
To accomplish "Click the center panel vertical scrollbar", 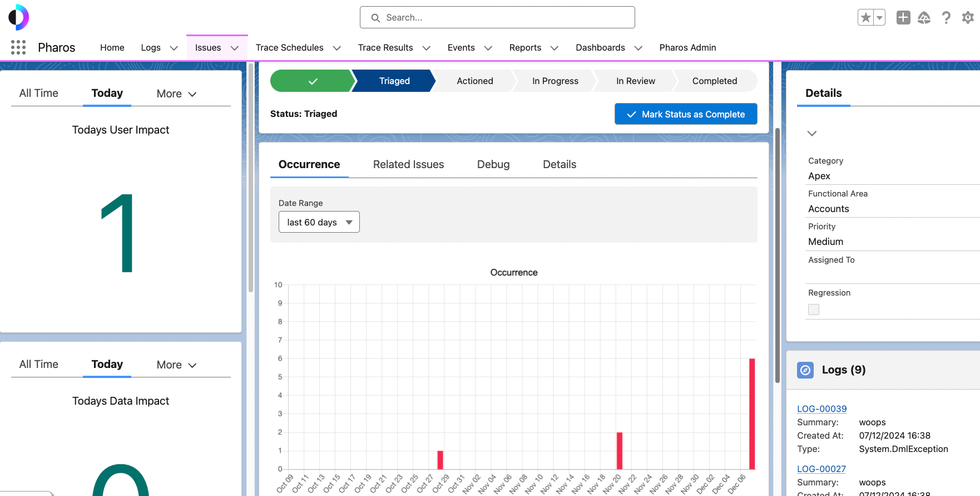I will pyautogui.click(x=777, y=256).
